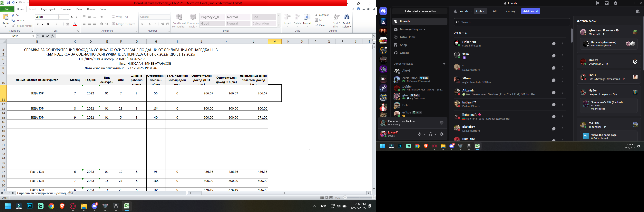Deafen headphones in Discord user panel
Screen dimensions: 644x212
pyautogui.click(x=431, y=134)
